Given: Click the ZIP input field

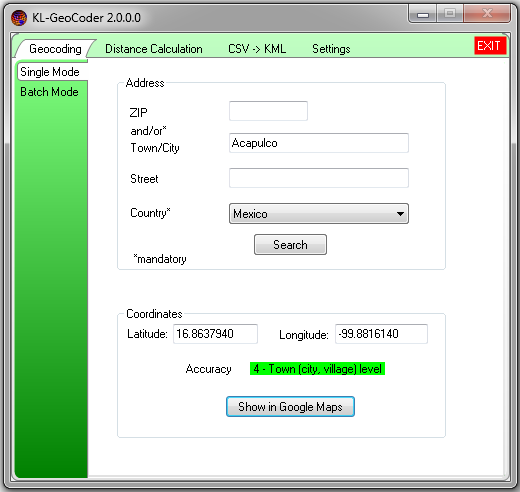Looking at the screenshot, I should [x=268, y=111].
